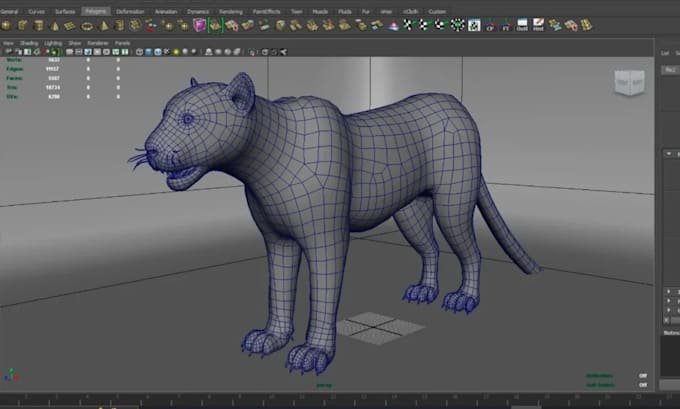Switch to the Surfaces shelf tab
Viewport: 680px width, 409px height.
[65, 12]
